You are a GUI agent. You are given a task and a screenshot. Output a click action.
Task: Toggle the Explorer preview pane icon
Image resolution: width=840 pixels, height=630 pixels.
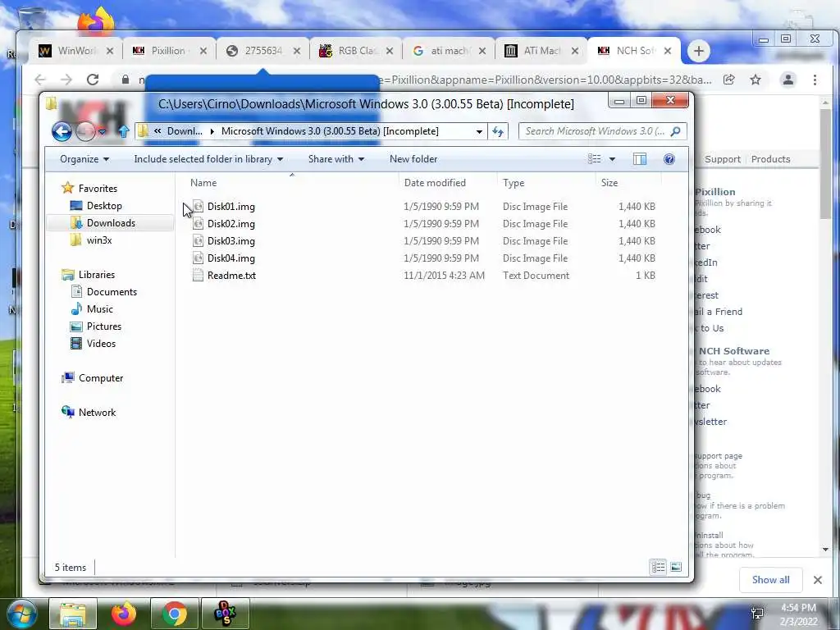click(x=640, y=159)
